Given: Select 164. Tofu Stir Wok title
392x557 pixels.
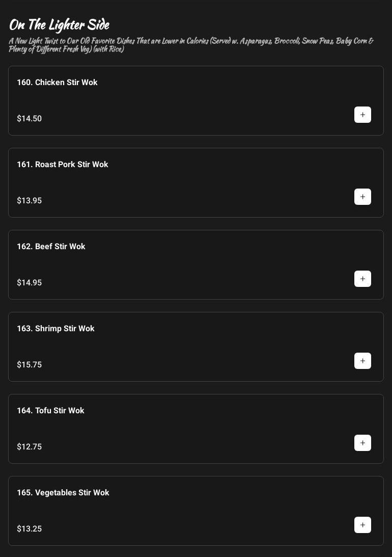Looking at the screenshot, I should click(50, 411).
